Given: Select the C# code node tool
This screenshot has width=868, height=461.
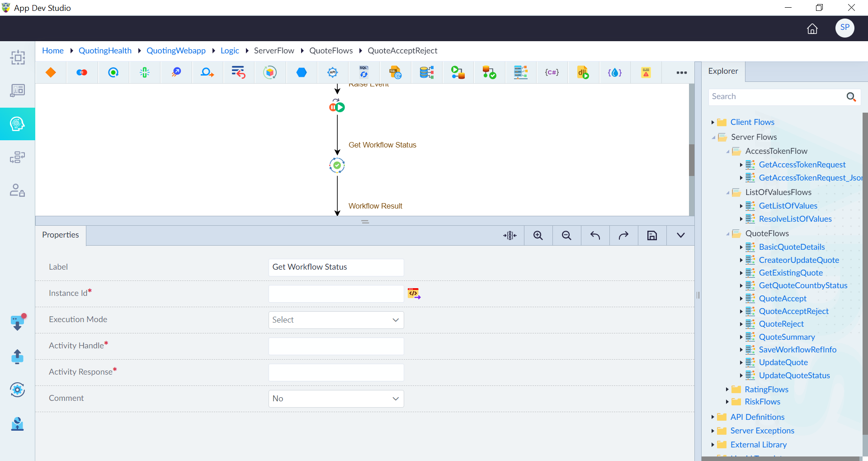Looking at the screenshot, I should click(x=552, y=72).
